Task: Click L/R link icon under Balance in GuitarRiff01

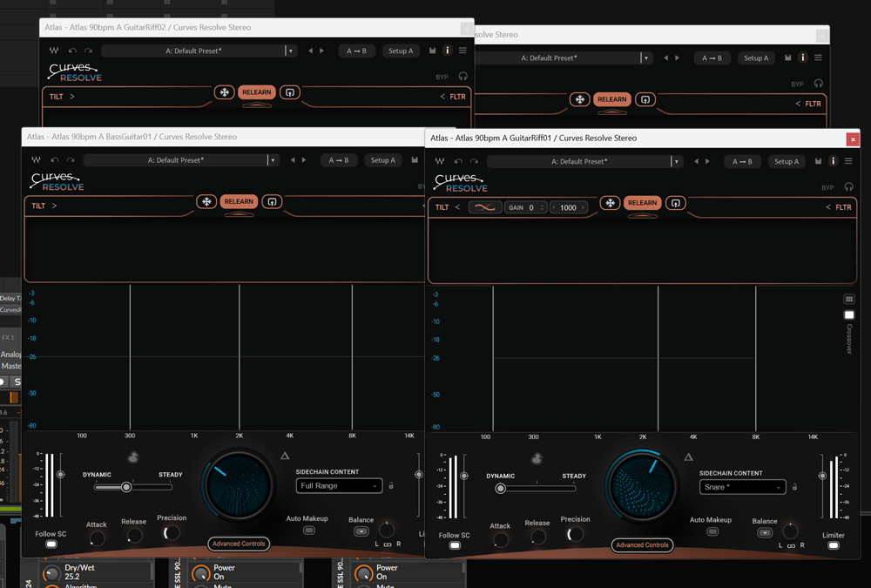Action: (791, 545)
